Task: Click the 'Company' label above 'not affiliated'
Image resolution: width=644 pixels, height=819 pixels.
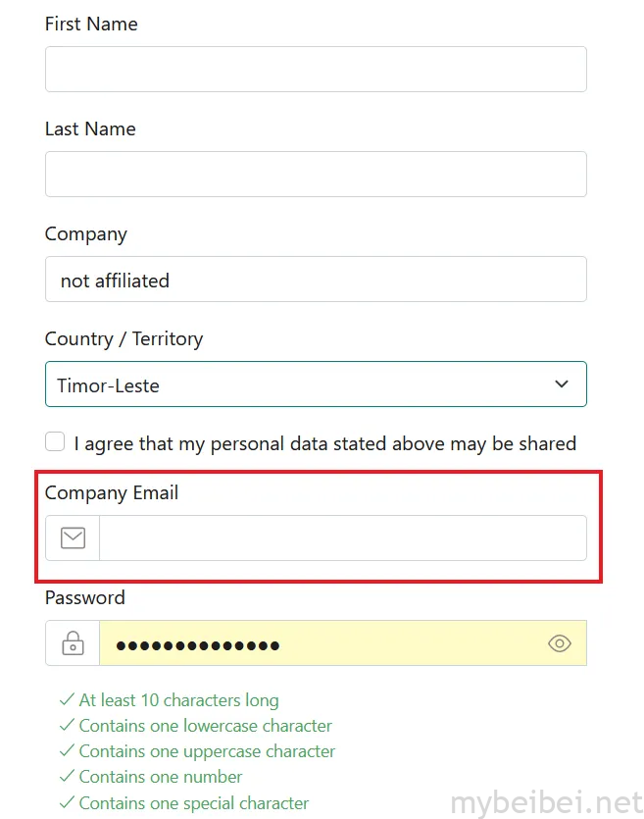Action: coord(86,233)
